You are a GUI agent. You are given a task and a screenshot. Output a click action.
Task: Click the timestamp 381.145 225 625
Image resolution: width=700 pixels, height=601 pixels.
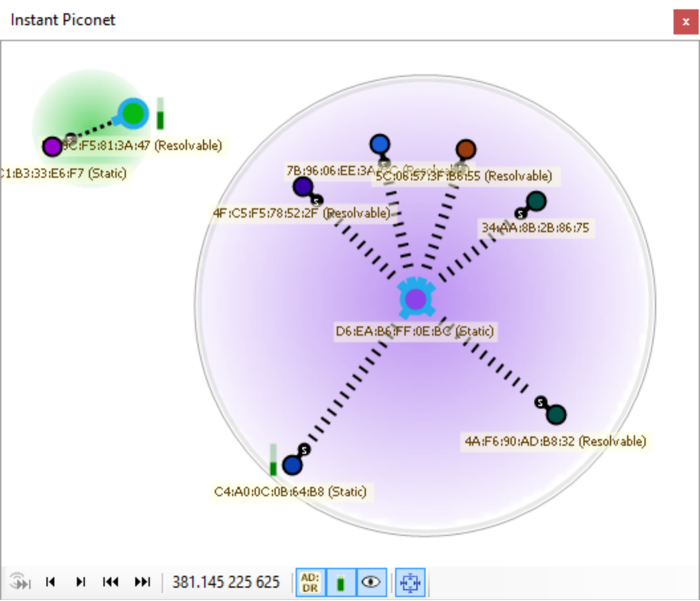click(x=226, y=582)
